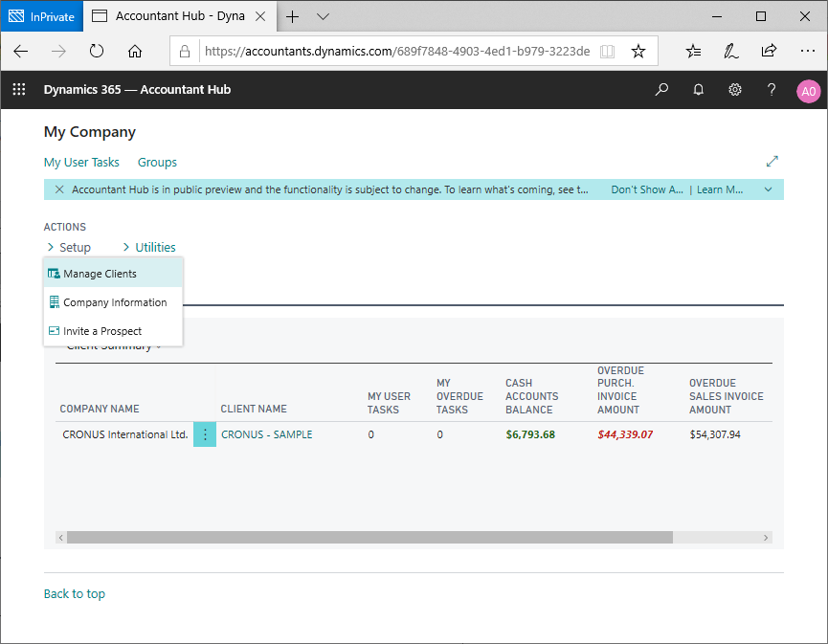Click the Back to top link
The height and width of the screenshot is (644, 828).
click(x=75, y=594)
